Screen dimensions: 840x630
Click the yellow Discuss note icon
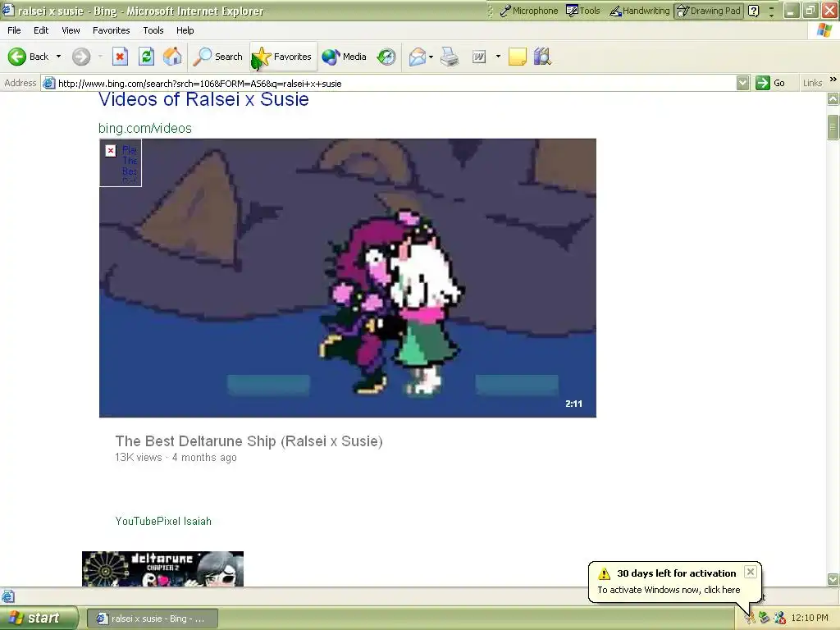517,57
